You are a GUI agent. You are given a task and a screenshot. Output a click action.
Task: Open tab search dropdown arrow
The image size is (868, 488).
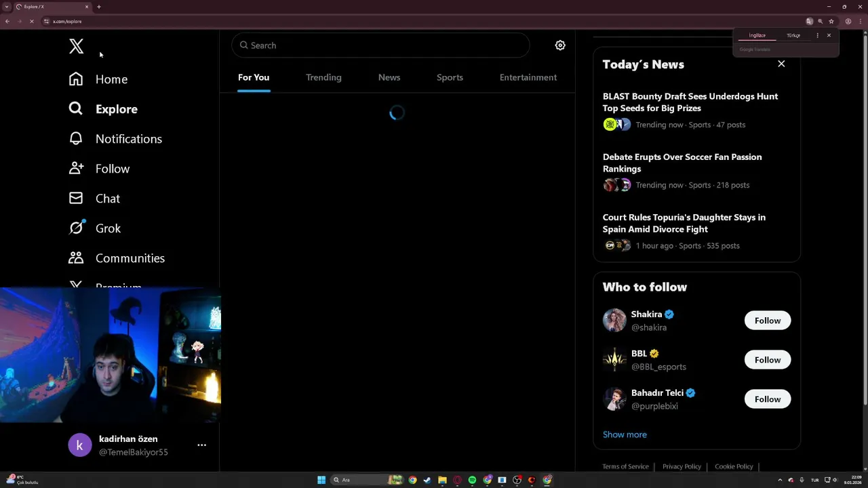point(7,7)
